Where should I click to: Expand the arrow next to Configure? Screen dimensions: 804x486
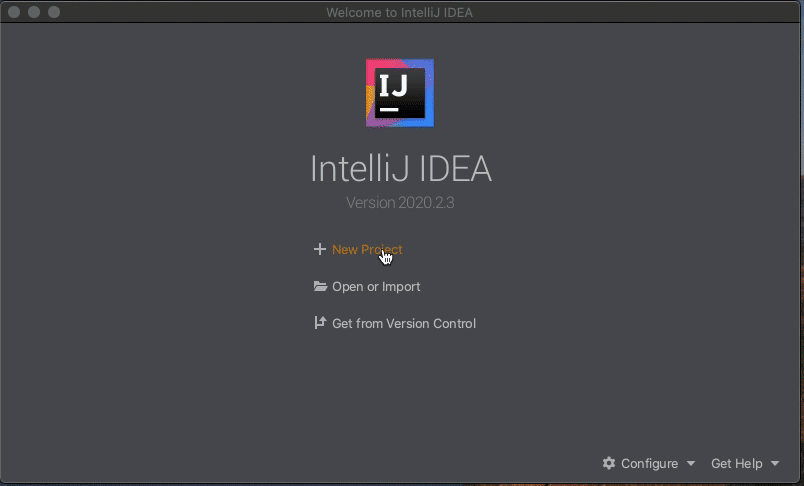pos(691,463)
